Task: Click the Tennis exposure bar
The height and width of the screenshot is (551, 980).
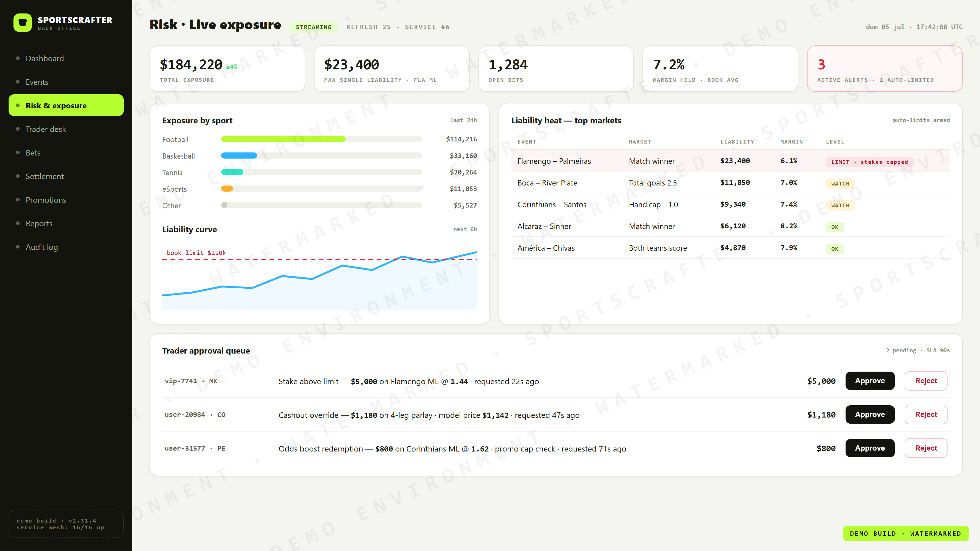Action: pos(321,172)
